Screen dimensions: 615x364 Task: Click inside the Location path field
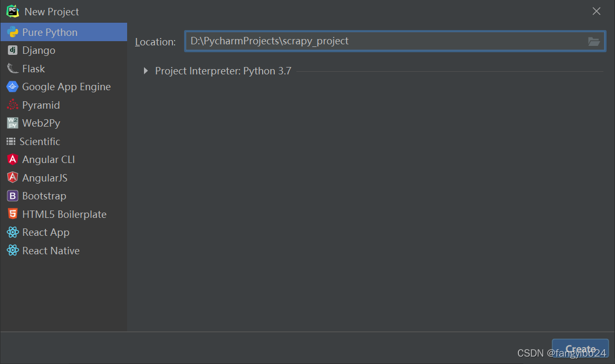point(385,41)
